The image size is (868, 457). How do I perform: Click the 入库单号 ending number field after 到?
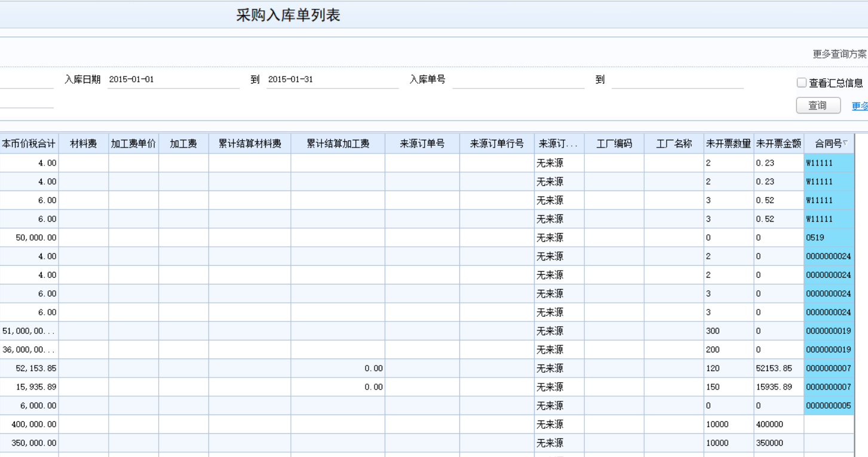point(677,79)
